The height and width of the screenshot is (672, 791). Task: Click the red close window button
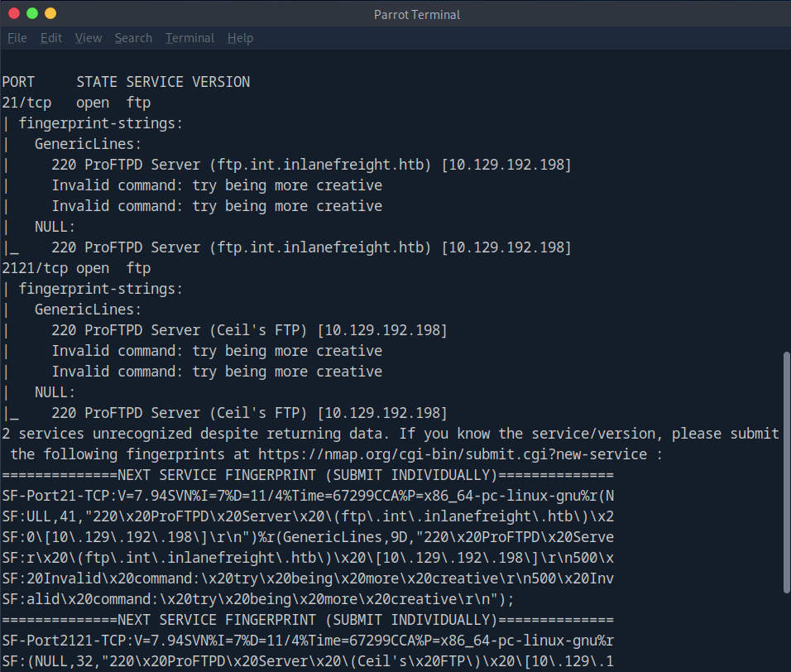(14, 14)
